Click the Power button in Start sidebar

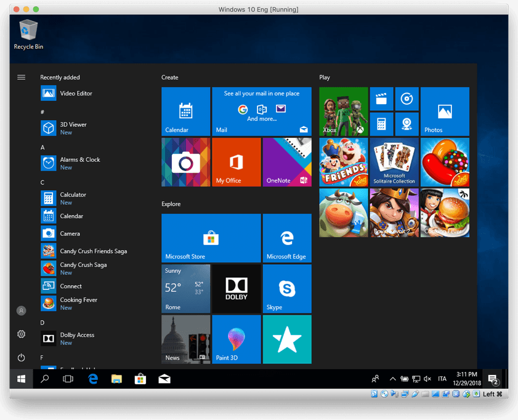21,358
